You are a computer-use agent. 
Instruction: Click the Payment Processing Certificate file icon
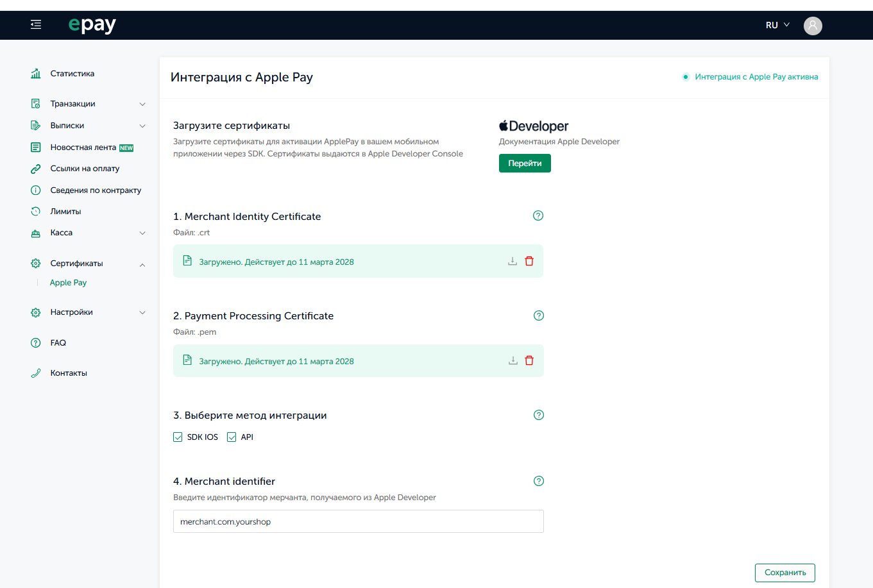pyautogui.click(x=187, y=360)
